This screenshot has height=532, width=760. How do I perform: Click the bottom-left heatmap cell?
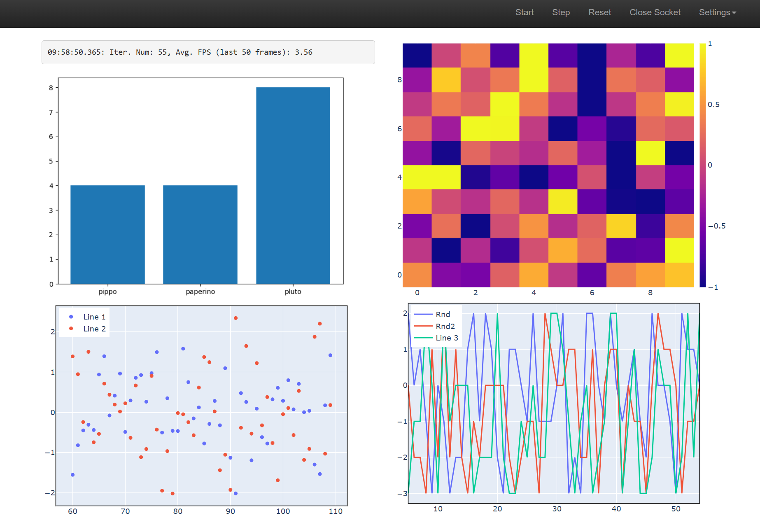point(417,275)
